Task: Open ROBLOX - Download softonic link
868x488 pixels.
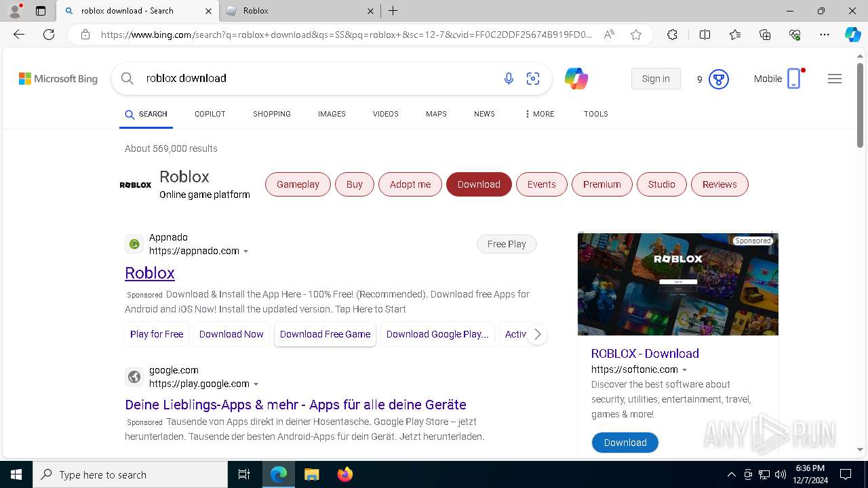Action: point(645,353)
